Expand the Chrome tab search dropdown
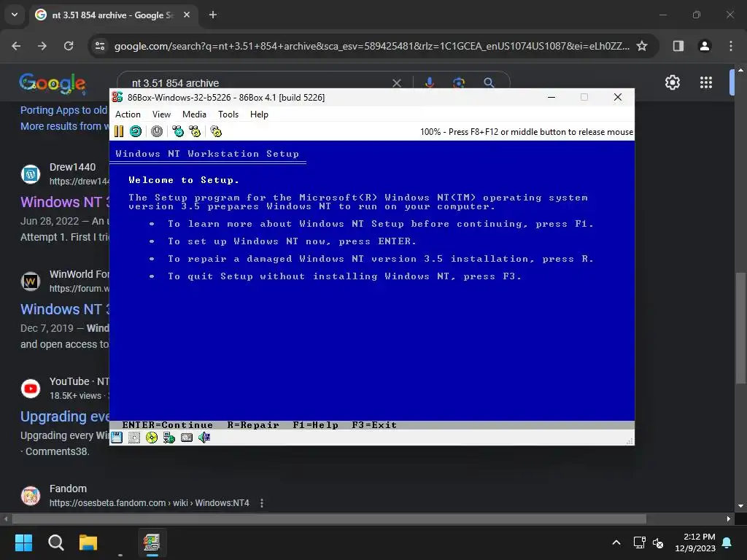 pos(15,15)
